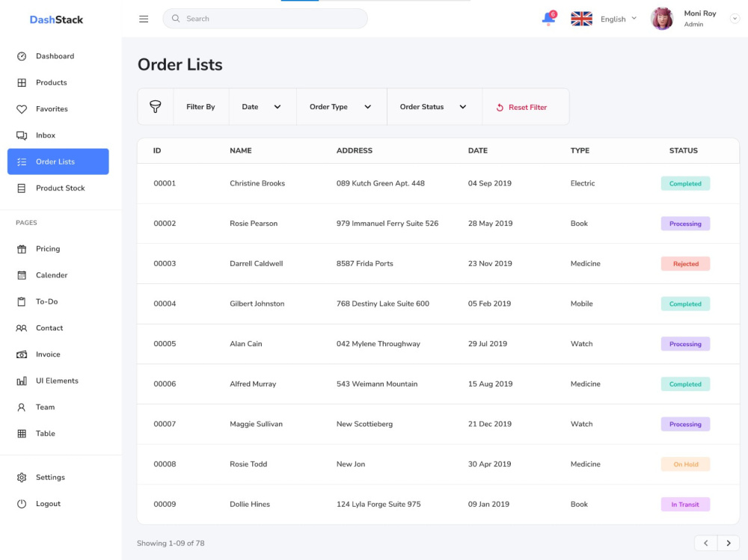
Task: Click Rejected status badge
Action: coord(685,264)
